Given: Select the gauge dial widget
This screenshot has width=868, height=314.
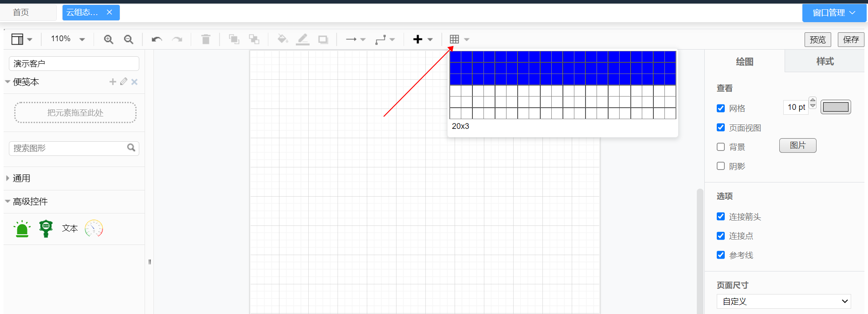Looking at the screenshot, I should point(94,229).
